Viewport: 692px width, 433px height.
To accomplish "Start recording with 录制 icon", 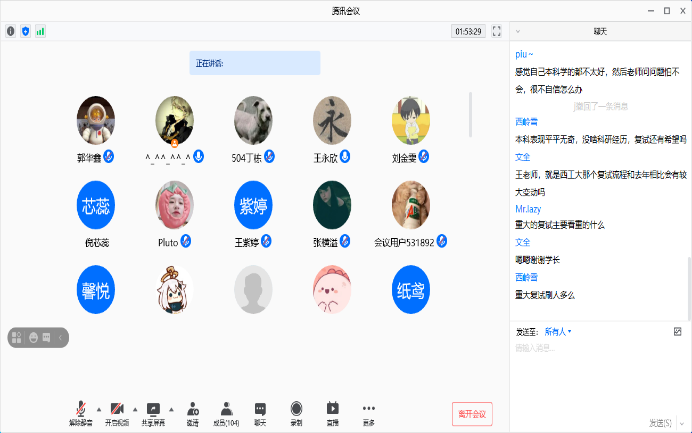I will [296, 412].
